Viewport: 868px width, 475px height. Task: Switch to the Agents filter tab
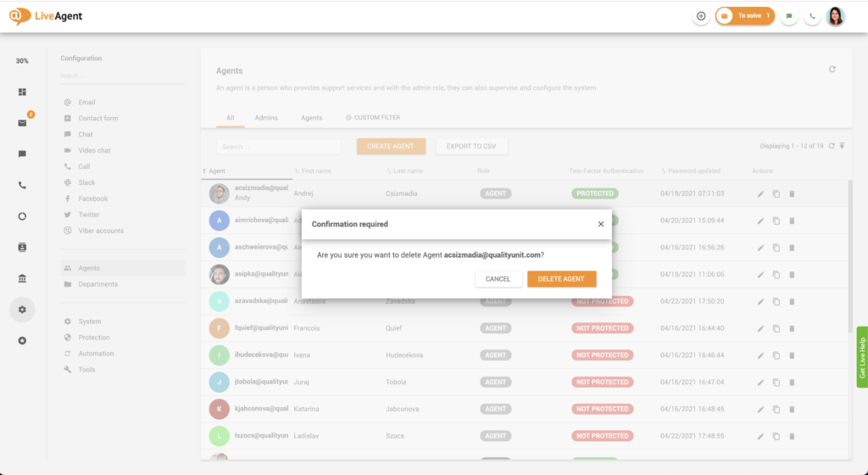(311, 118)
